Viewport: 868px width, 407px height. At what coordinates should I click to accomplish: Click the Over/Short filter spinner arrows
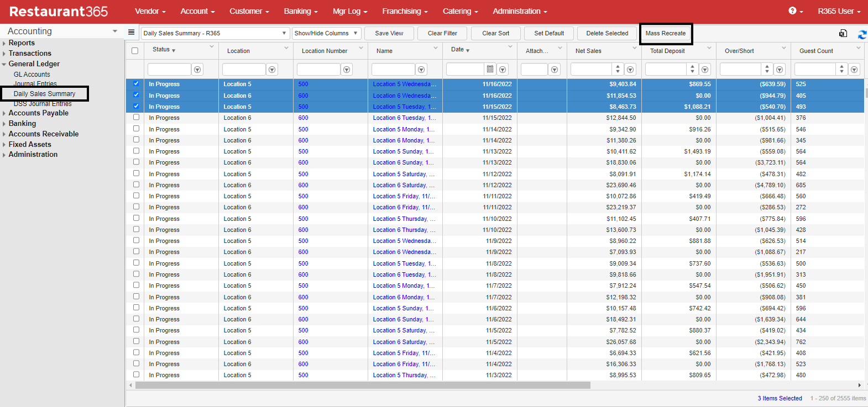pyautogui.click(x=767, y=69)
